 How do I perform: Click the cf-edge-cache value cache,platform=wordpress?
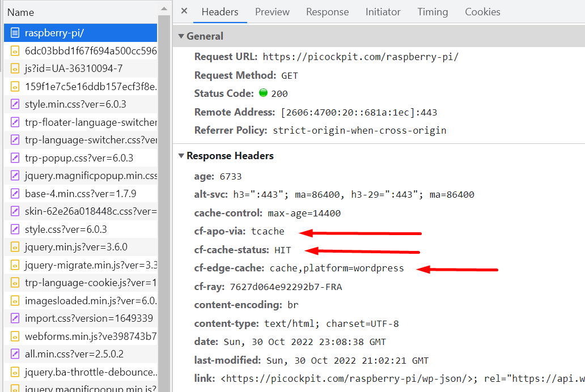337,268
